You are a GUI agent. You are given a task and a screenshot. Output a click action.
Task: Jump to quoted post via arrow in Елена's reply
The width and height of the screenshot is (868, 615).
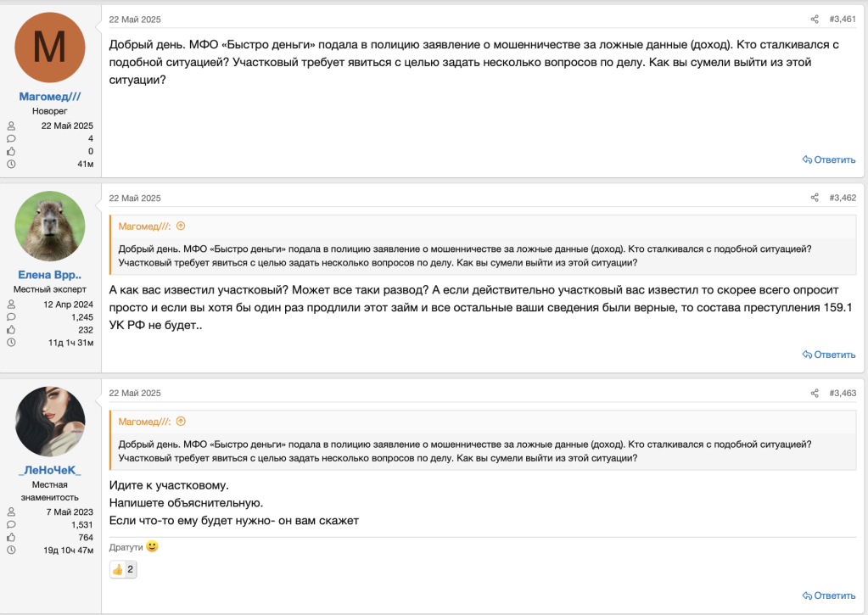pos(181,226)
